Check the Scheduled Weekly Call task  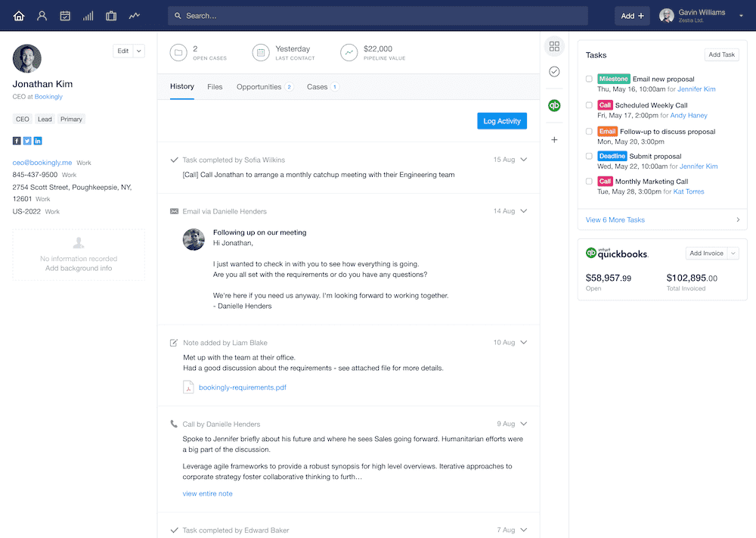[x=589, y=104]
